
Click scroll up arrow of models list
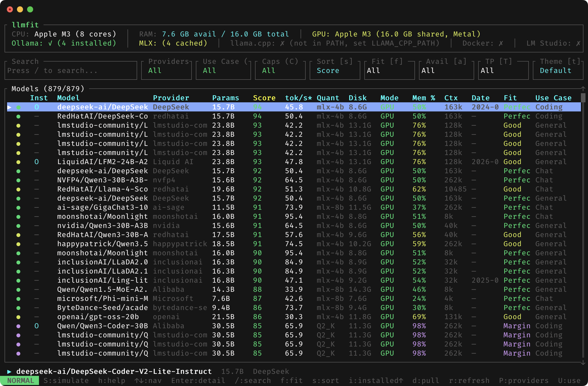[x=583, y=89]
